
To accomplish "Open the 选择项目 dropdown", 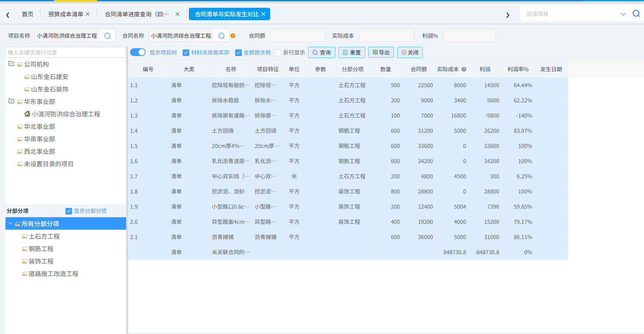I will pos(623,14).
